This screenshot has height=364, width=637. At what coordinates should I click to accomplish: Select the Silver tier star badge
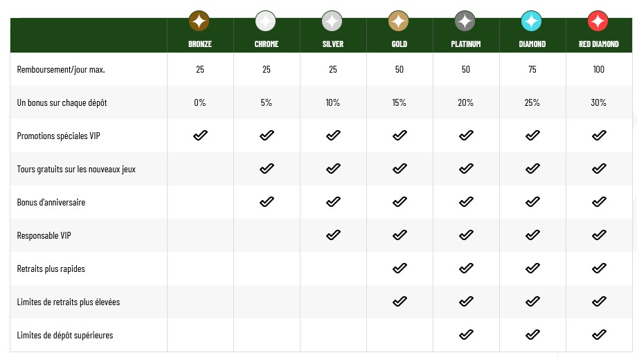point(333,21)
